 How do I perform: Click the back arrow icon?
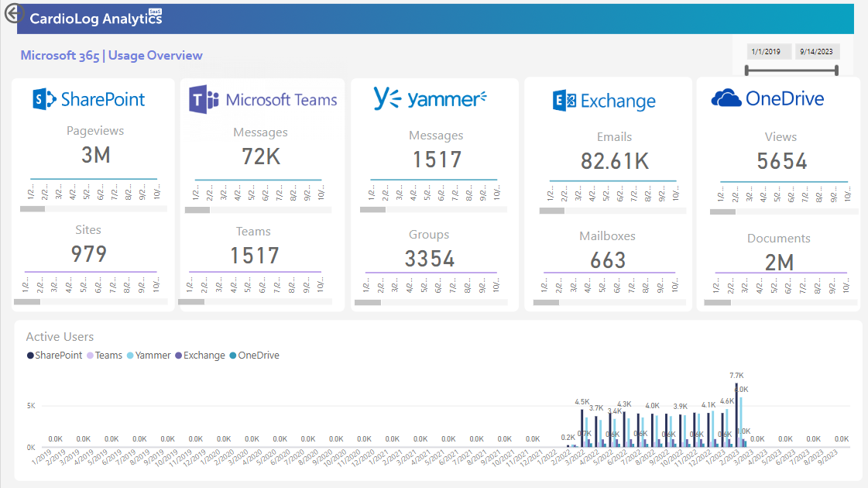tap(14, 13)
